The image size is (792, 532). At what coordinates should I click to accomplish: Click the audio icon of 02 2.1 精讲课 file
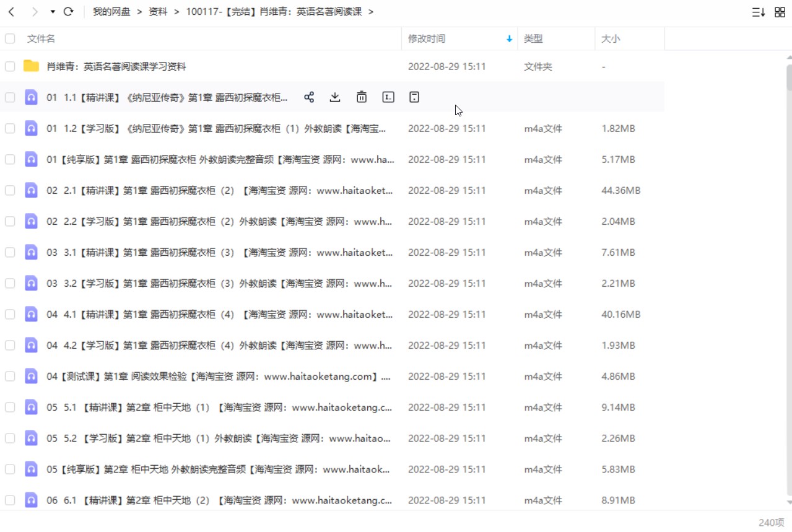coord(31,190)
